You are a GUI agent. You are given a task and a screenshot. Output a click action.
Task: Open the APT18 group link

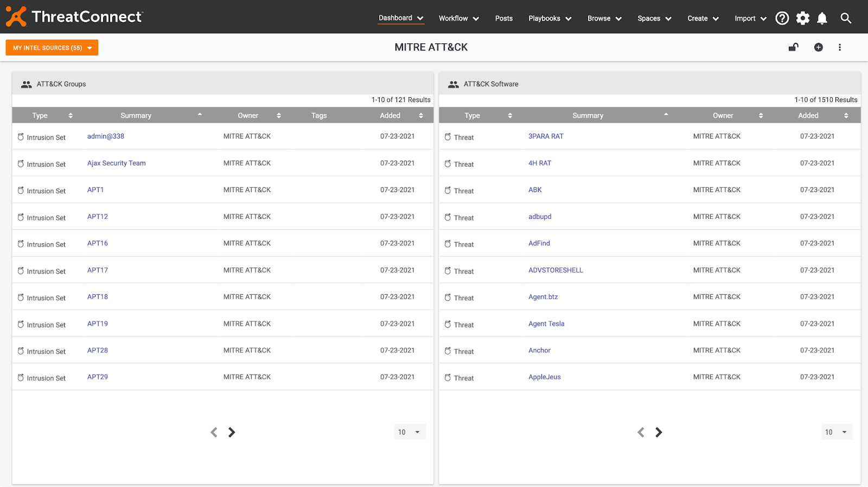pyautogui.click(x=98, y=297)
